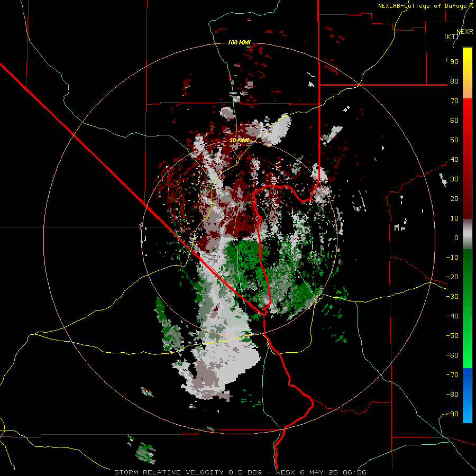The width and height of the screenshot is (476, 476).
Task: Click the NEXLAB-College of DuPage credit text
Action: click(x=425, y=6)
